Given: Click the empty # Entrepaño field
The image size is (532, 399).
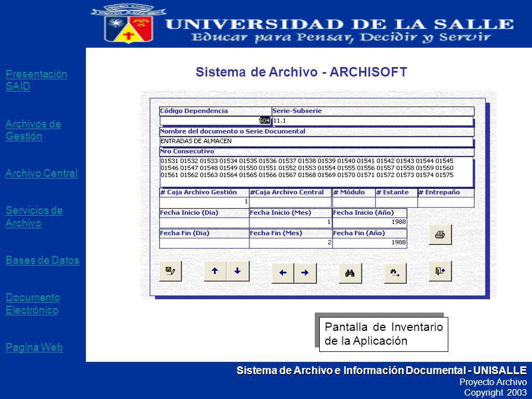Looking at the screenshot, I should pos(446,202).
